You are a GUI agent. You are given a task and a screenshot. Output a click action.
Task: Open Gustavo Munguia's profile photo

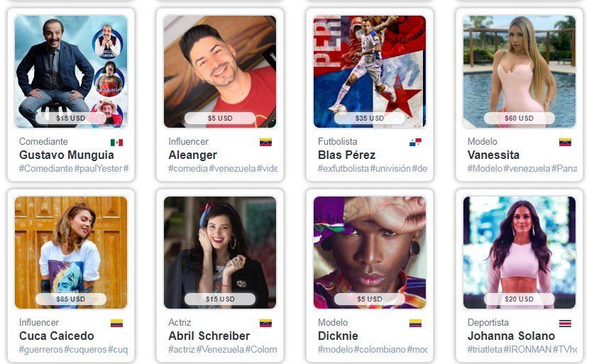71,72
